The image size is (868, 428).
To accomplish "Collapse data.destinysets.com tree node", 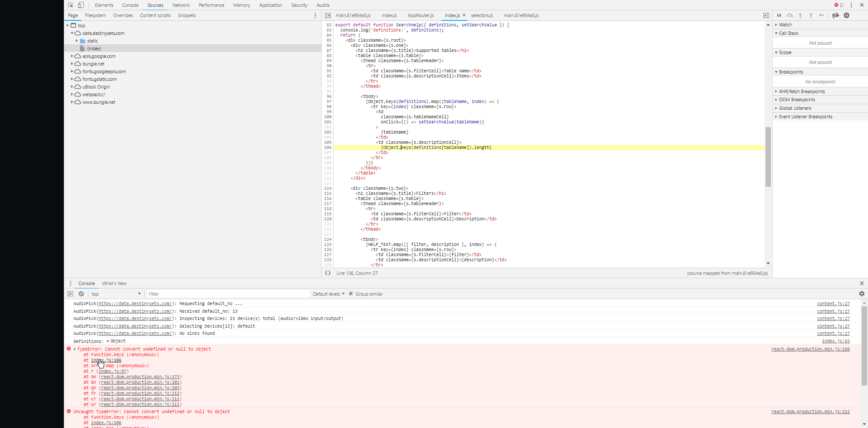I will 72,33.
